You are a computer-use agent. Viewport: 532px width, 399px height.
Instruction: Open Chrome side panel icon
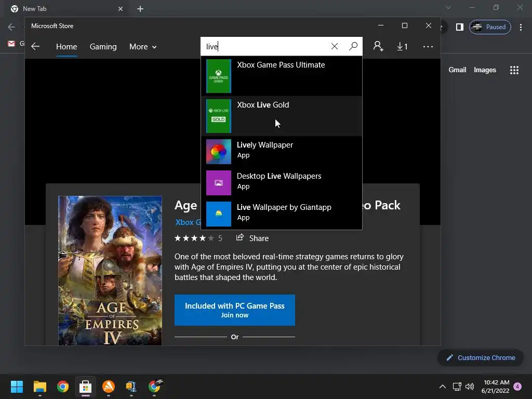click(x=459, y=27)
